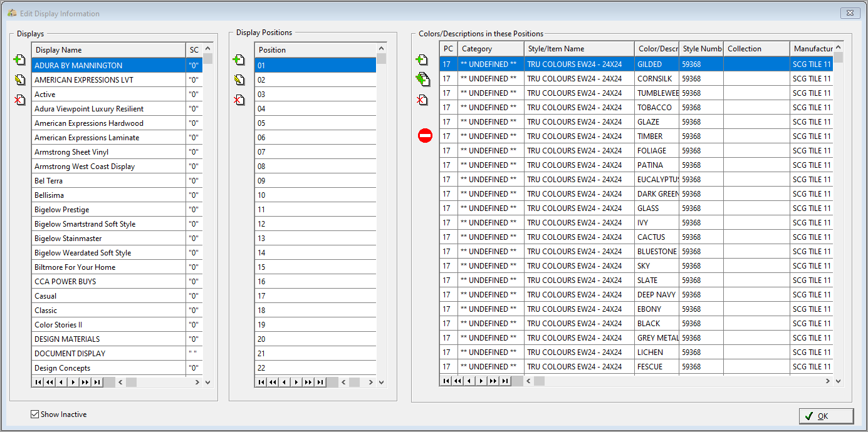Select CCA POWER BUYS display row
The height and width of the screenshot is (432, 868).
click(x=117, y=282)
